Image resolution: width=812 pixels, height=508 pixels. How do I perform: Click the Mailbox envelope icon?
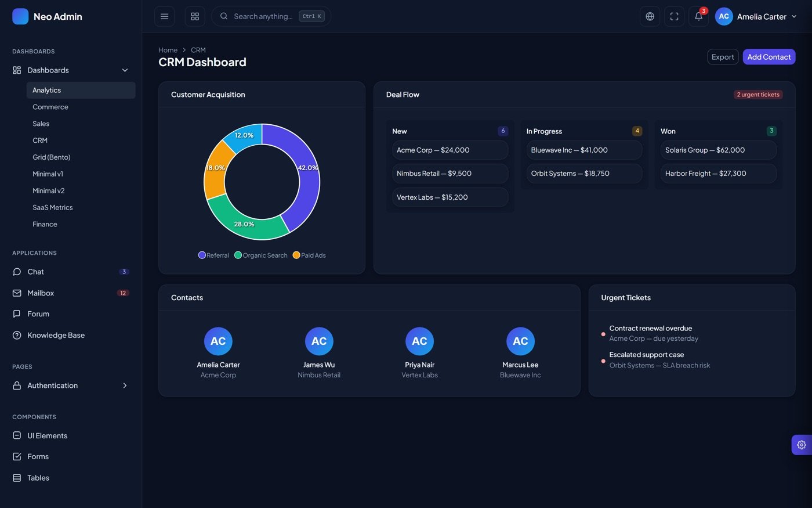[17, 293]
